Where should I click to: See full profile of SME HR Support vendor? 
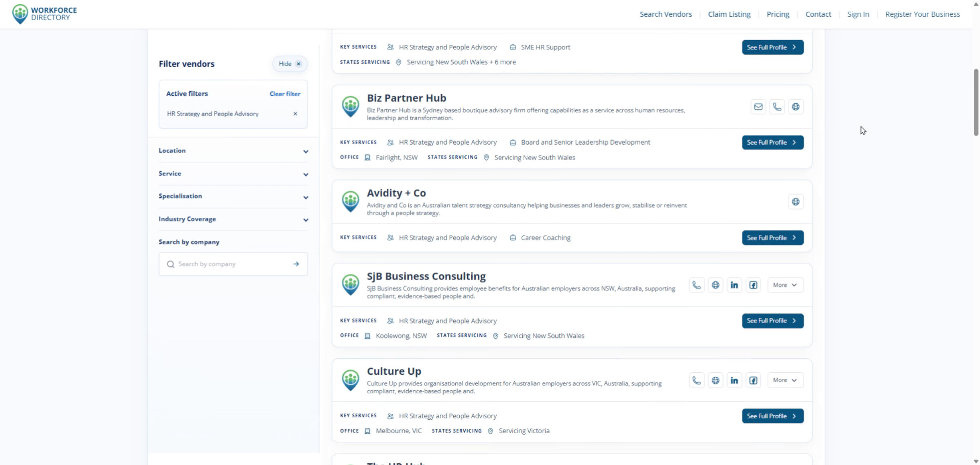pos(773,47)
